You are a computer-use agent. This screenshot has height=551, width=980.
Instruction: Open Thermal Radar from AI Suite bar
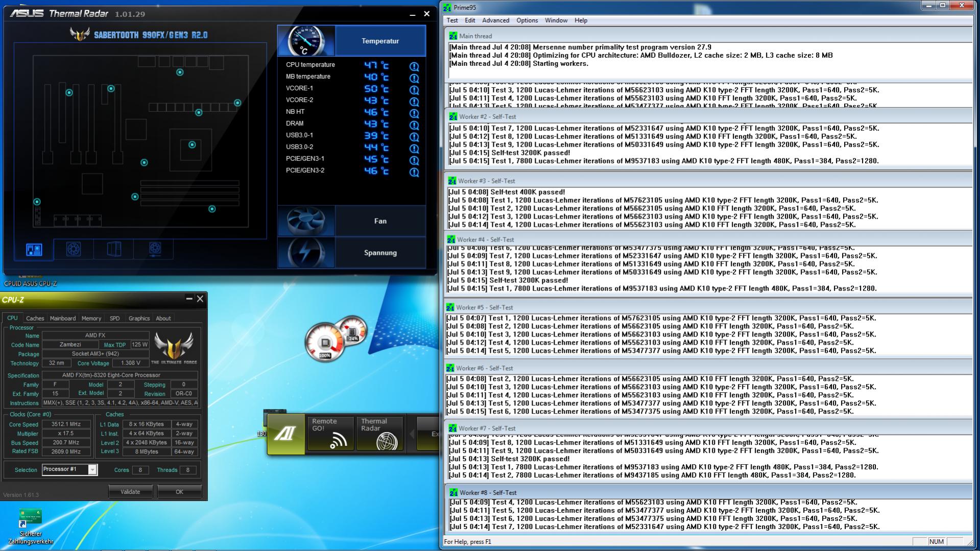[x=379, y=434]
